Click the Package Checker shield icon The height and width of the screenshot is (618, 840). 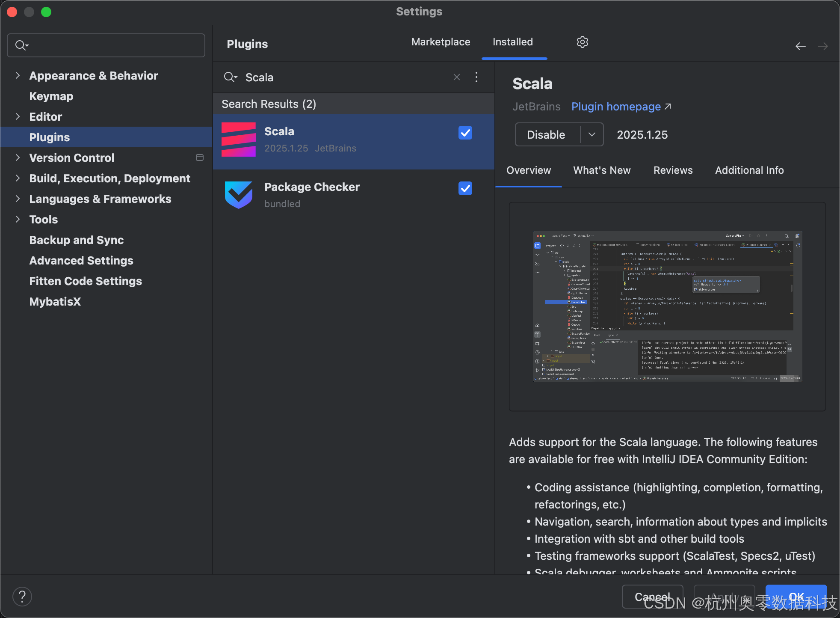(239, 195)
